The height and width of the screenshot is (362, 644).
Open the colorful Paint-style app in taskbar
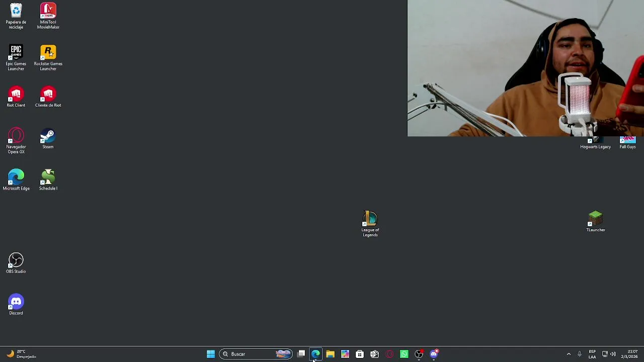tap(345, 354)
